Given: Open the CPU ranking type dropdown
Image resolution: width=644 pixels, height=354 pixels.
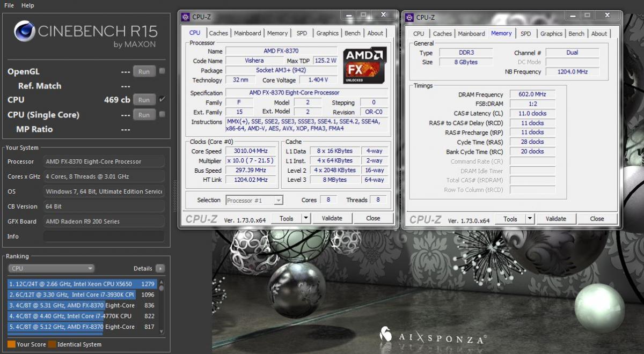Looking at the screenshot, I should point(51,268).
